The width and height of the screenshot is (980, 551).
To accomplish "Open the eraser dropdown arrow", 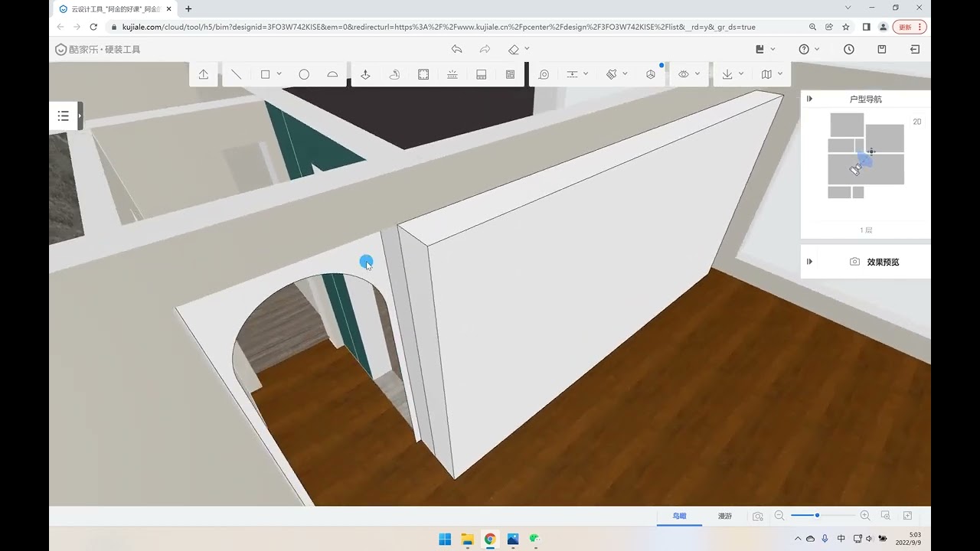I will (527, 49).
